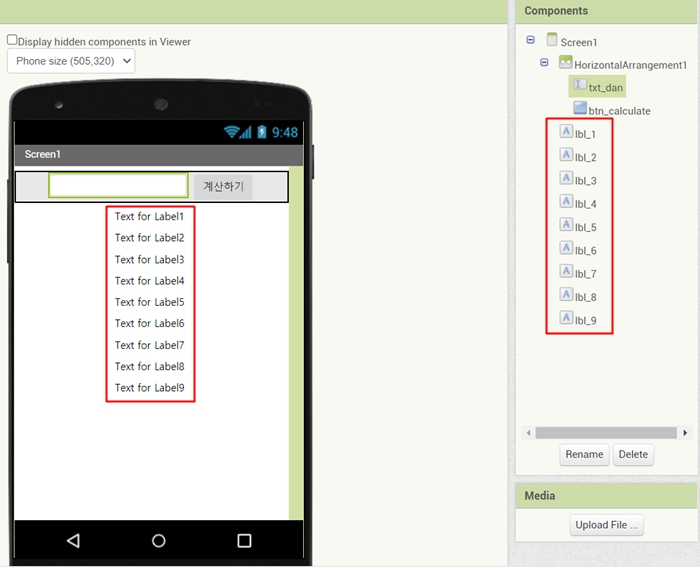700x568 pixels.
Task: Select the lbl_2 label icon
Action: click(x=566, y=155)
